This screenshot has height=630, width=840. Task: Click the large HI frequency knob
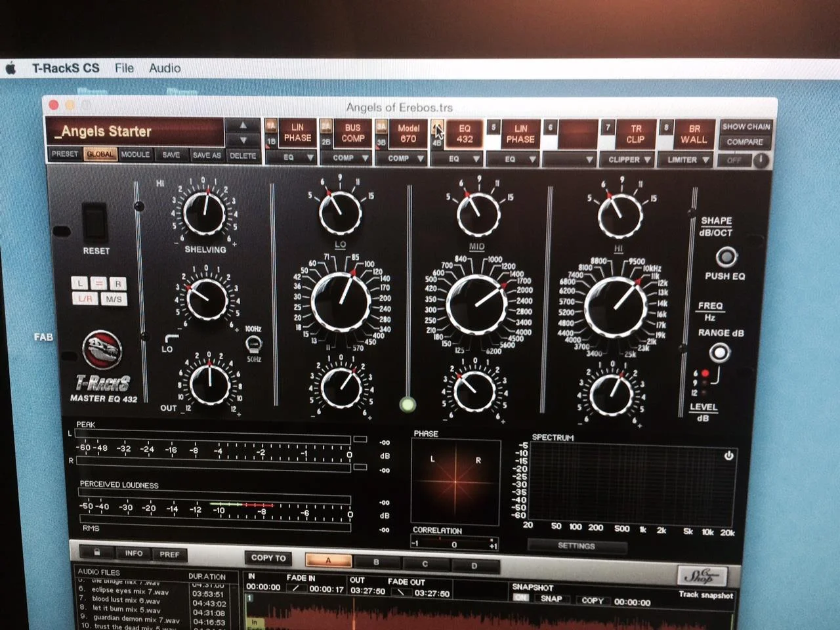point(614,306)
